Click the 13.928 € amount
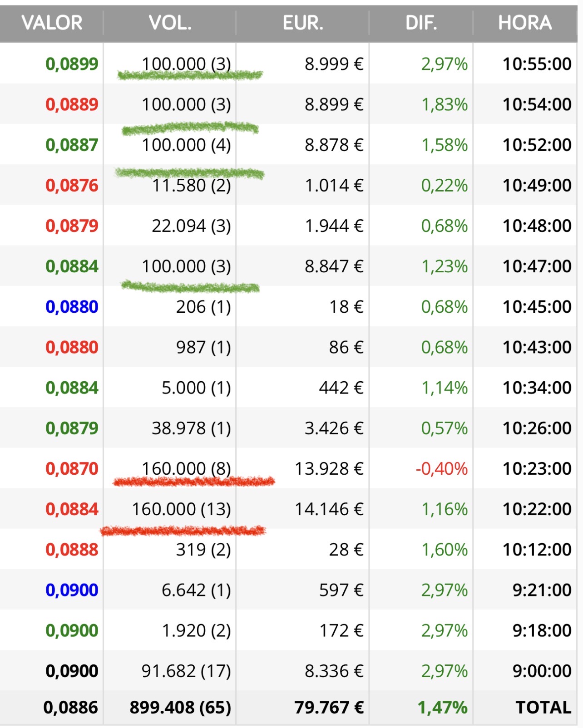This screenshot has height=728, width=583. click(x=329, y=468)
